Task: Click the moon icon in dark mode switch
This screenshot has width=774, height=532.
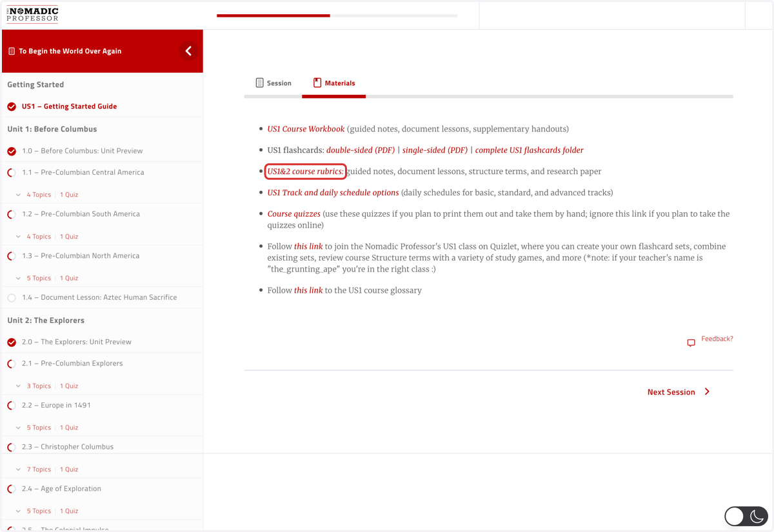Action: tap(757, 516)
